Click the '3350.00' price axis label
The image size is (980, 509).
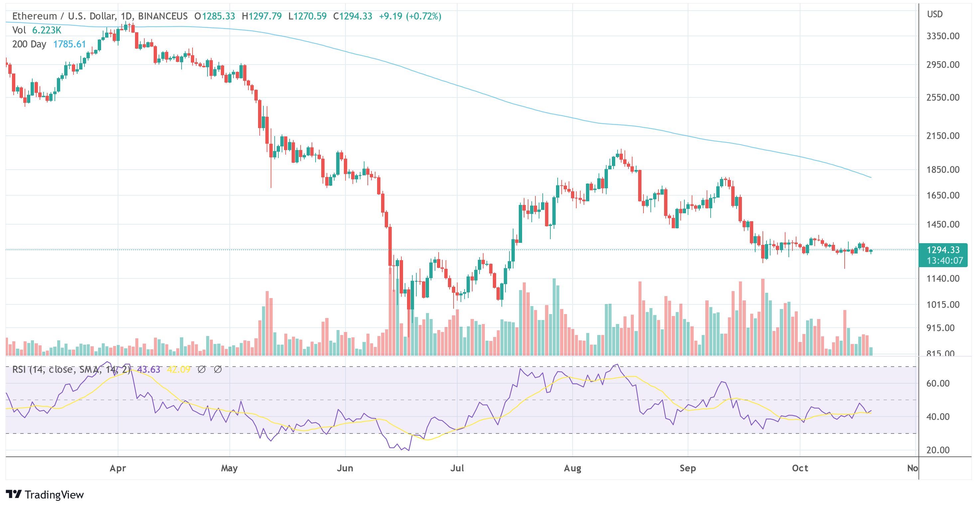coord(943,36)
